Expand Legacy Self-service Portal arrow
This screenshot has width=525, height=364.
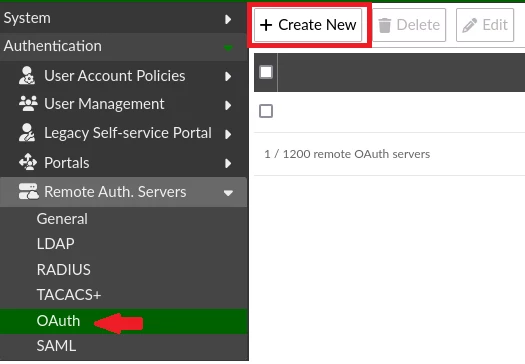[x=228, y=134]
